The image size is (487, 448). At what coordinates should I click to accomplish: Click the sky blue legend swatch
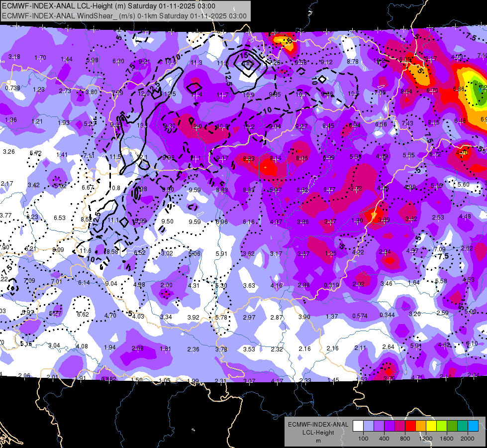(473, 426)
